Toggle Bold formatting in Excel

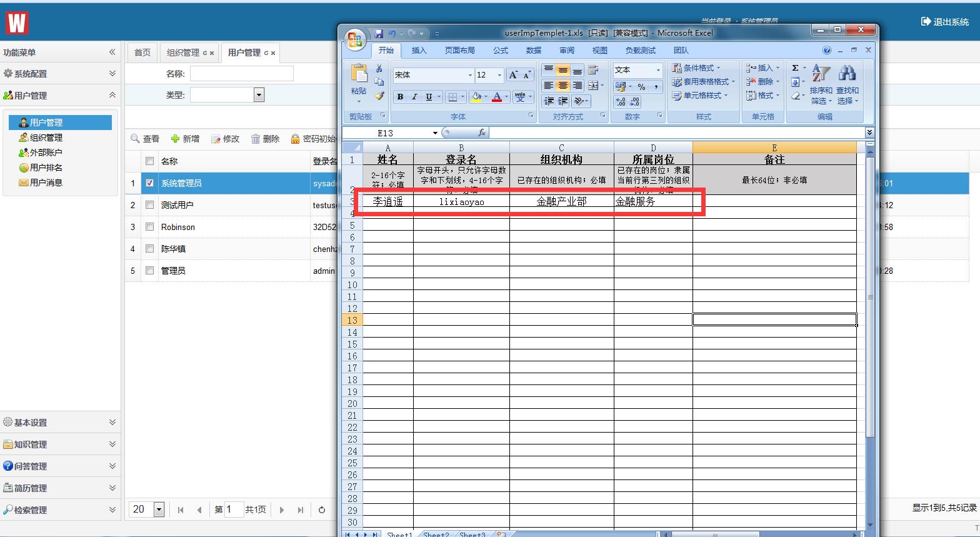400,97
